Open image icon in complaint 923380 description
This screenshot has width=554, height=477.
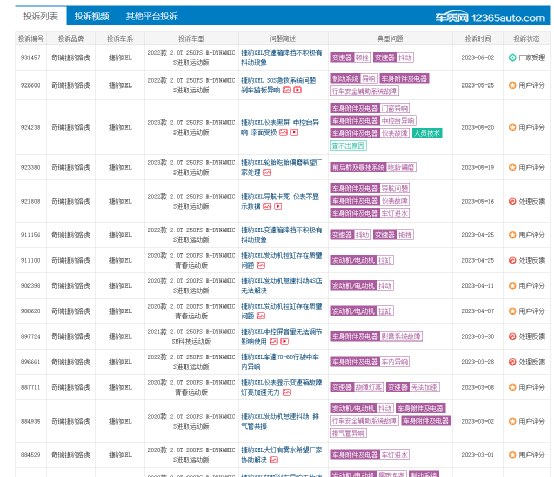267,172
